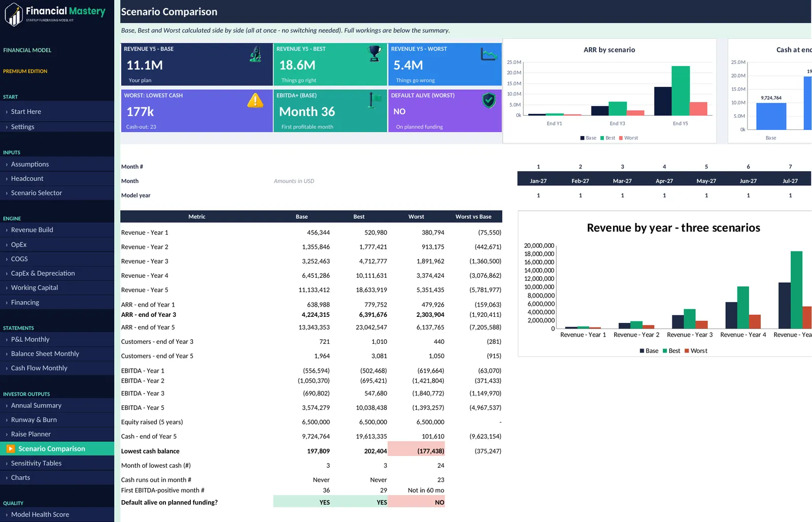Image resolution: width=812 pixels, height=522 pixels.
Task: Go to the Charts sheet
Action: (57, 478)
